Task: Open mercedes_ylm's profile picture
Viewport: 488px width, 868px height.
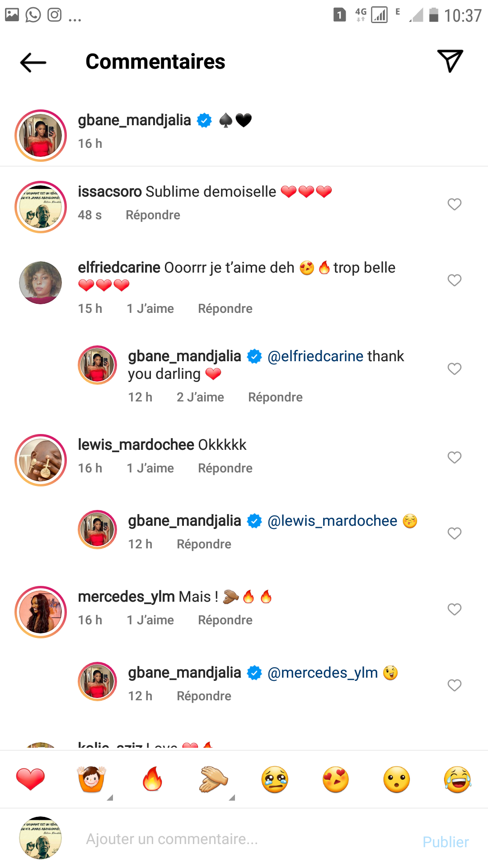Action: [x=41, y=612]
